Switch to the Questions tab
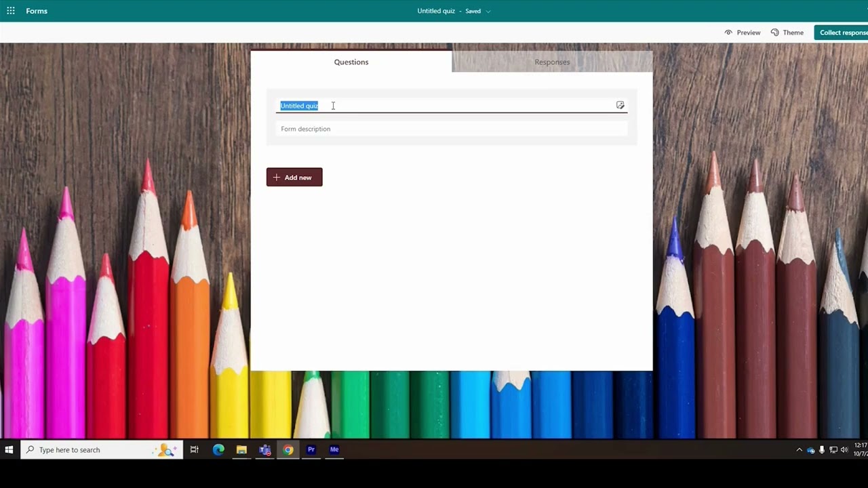The width and height of the screenshot is (868, 488). 351,62
